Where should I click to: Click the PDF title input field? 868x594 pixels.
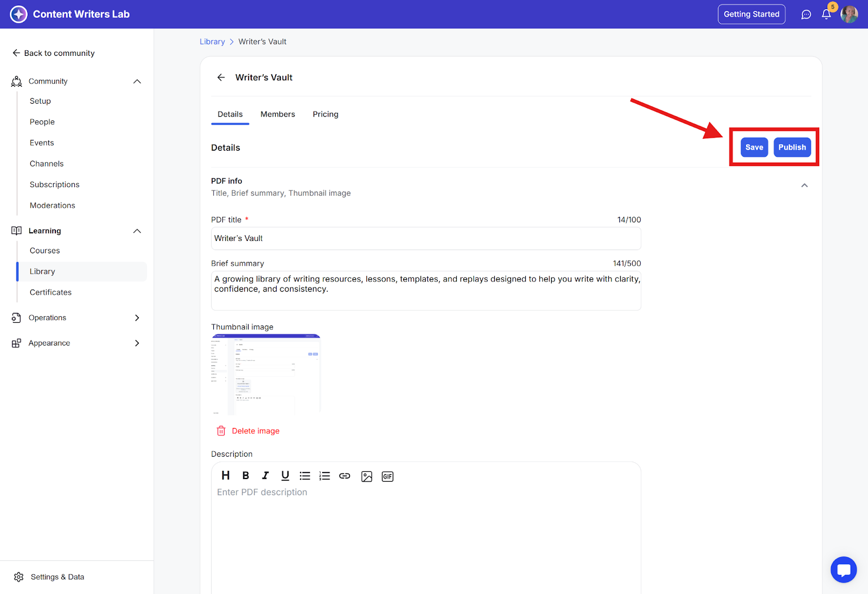pyautogui.click(x=426, y=239)
